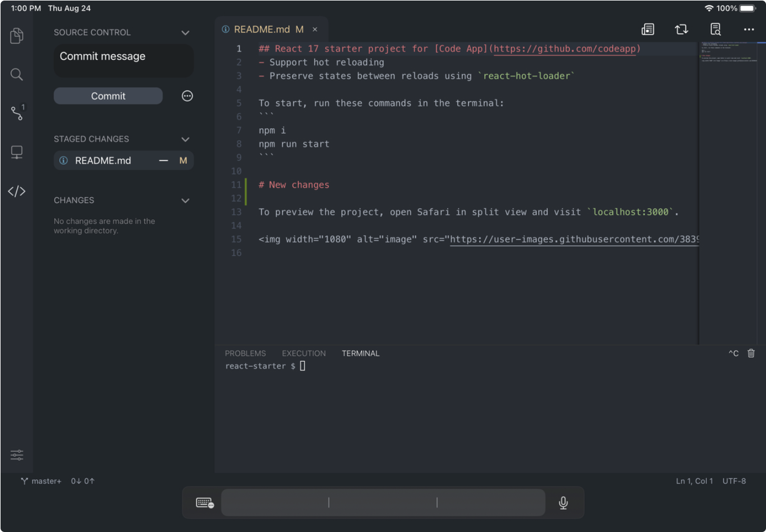Select the Terminal tab
Screen dimensions: 766x532
(x=361, y=353)
